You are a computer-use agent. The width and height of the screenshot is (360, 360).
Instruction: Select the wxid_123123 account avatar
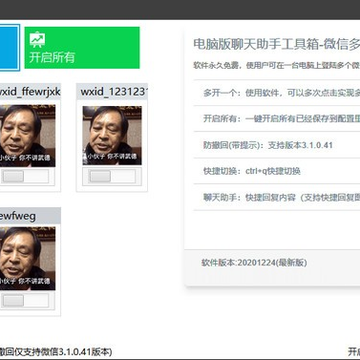[112, 136]
